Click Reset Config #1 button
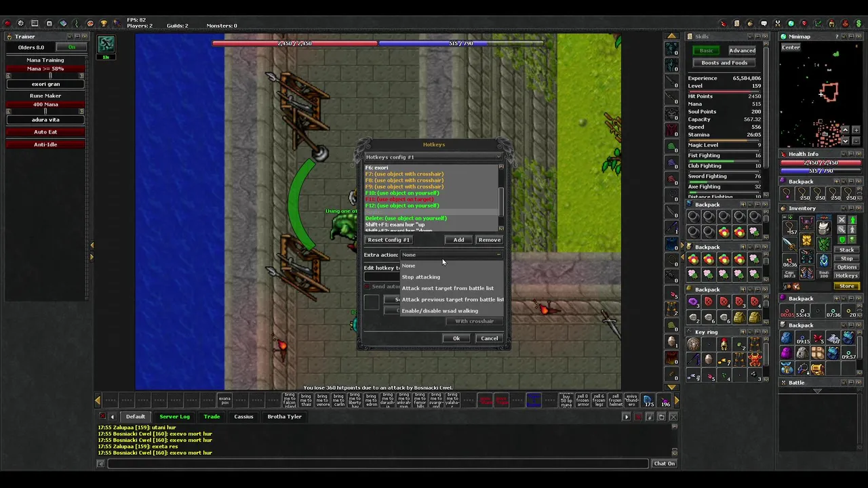 (x=389, y=240)
